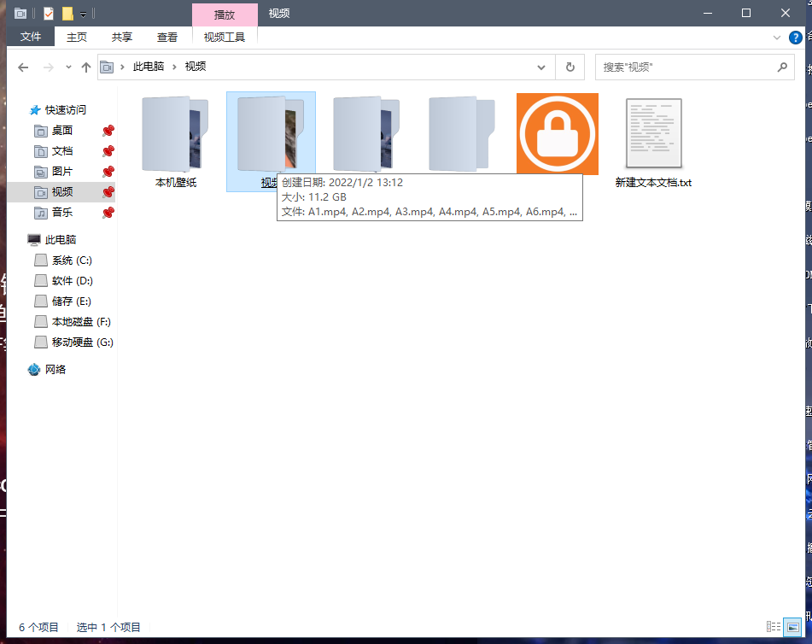The image size is (812, 644).
Task: Select 网络 in the navigation pane
Action: [x=55, y=370]
